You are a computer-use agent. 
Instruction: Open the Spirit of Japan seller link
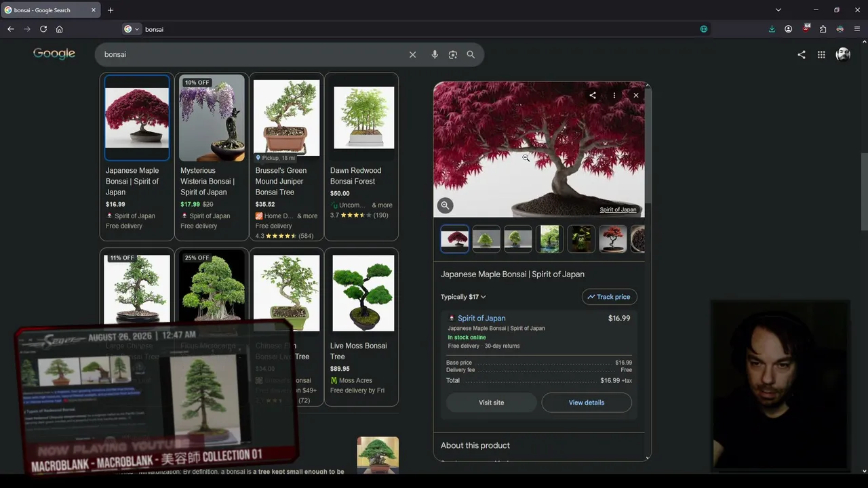click(x=481, y=318)
